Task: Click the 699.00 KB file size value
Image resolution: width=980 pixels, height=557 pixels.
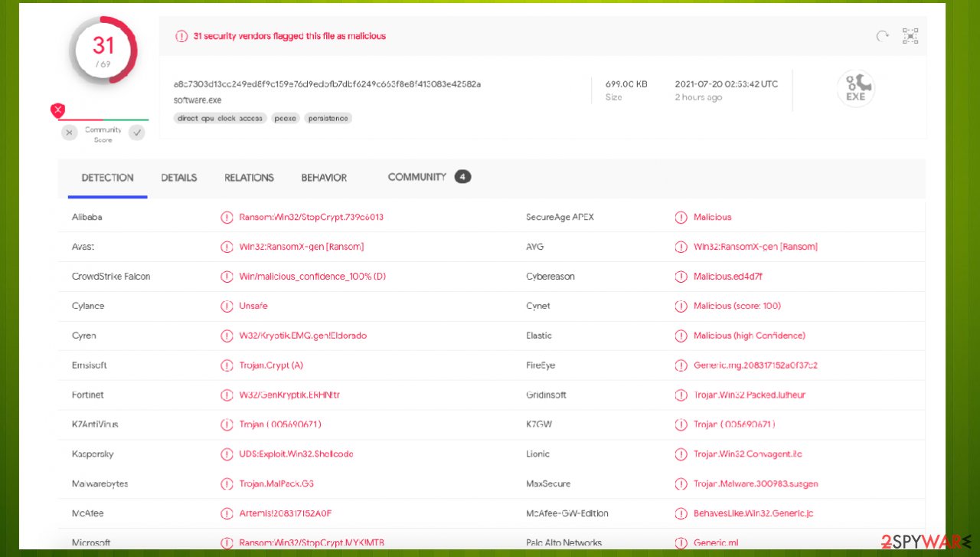Action: click(x=626, y=84)
